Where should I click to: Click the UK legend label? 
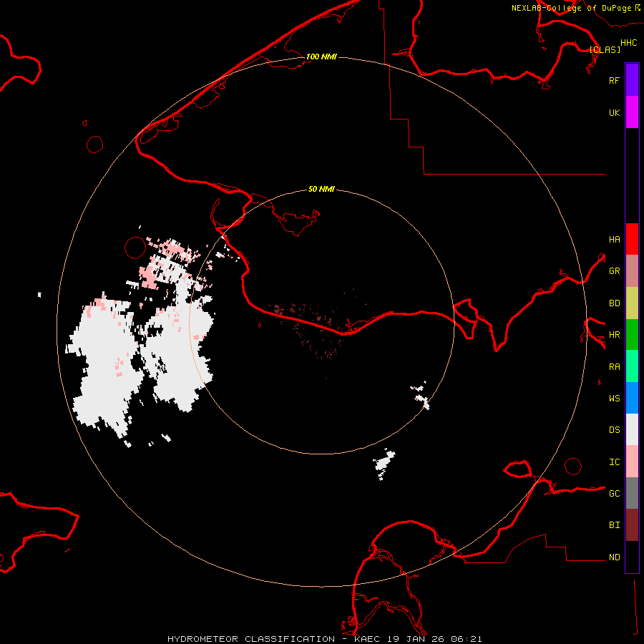[614, 112]
